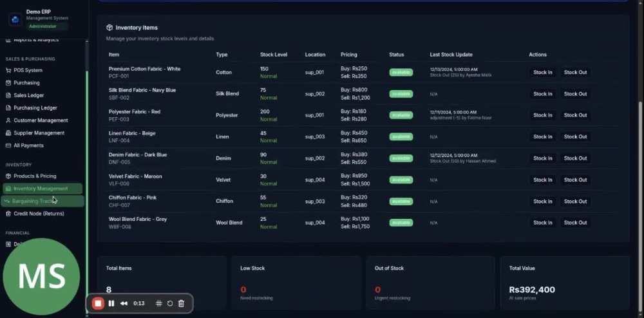Viewport: 644px width, 318px height.
Task: Click the Products & Pricing box icon
Action: tap(8, 176)
